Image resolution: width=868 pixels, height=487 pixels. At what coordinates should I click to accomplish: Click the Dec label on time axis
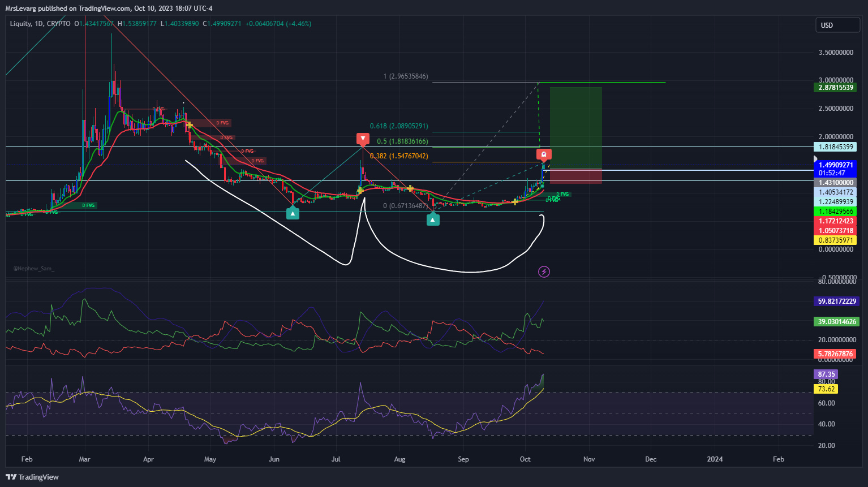pyautogui.click(x=651, y=459)
